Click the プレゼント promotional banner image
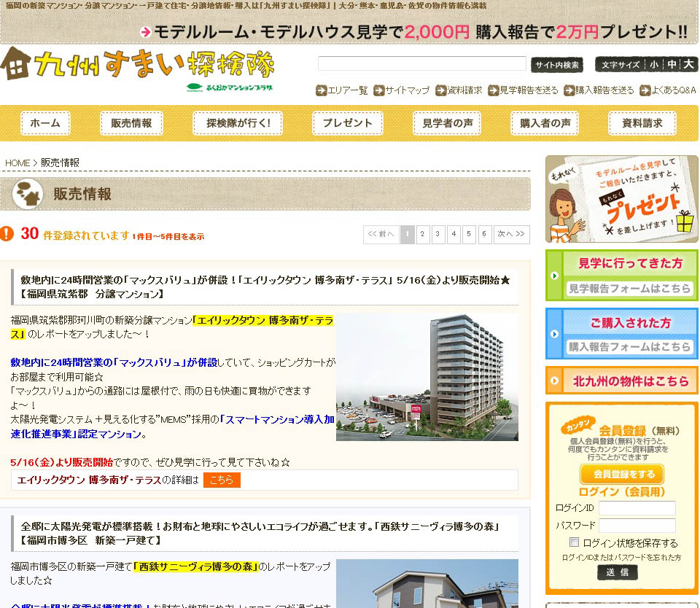This screenshot has width=700, height=608. (622, 199)
